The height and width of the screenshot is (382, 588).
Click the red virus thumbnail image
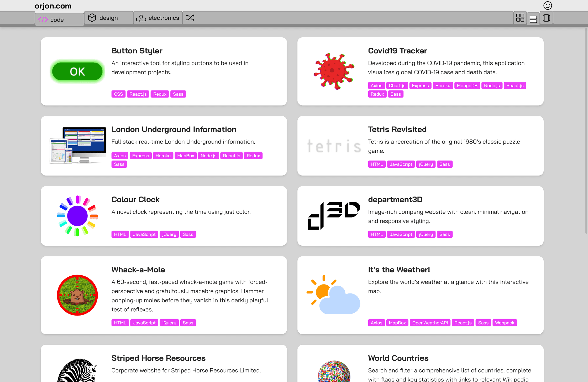pyautogui.click(x=334, y=71)
